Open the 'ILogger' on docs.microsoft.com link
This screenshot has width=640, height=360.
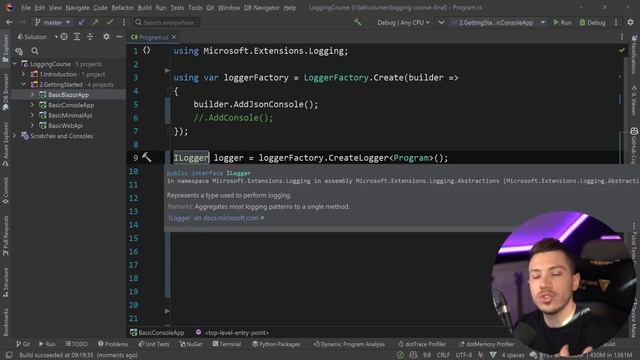pos(216,218)
